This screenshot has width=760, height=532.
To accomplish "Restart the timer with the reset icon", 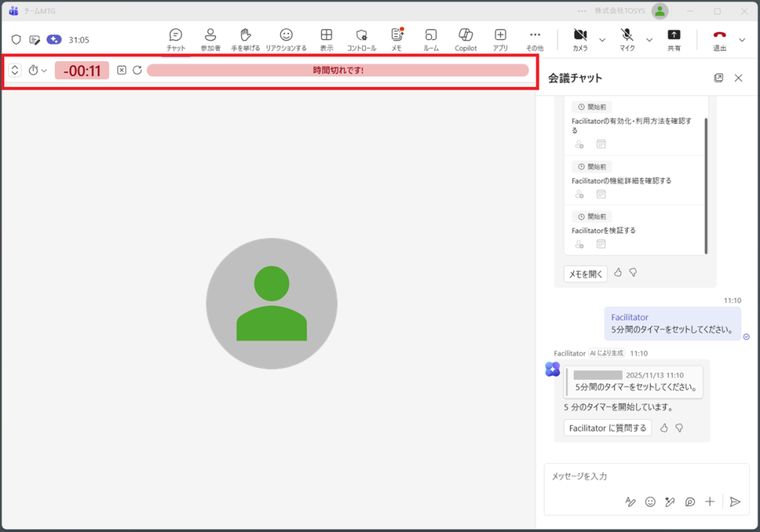I will tap(137, 70).
